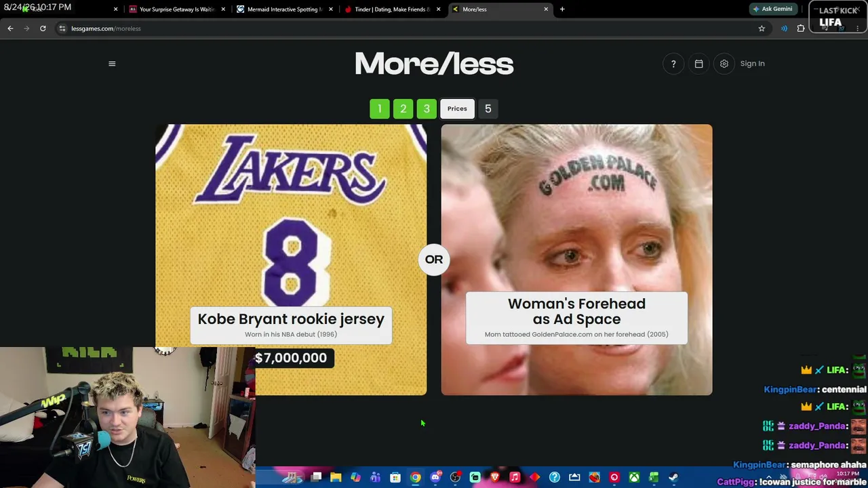
Task: Open Steam from the taskbar
Action: tap(673, 477)
